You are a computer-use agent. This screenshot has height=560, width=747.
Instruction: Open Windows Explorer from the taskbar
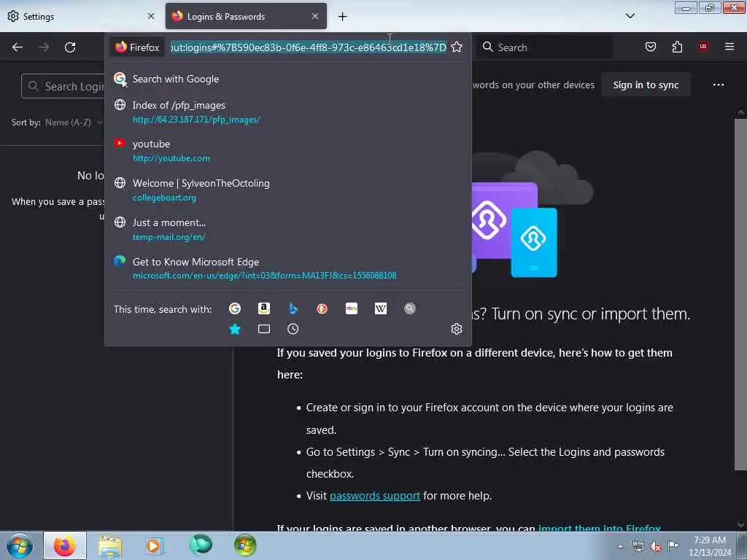point(111,545)
